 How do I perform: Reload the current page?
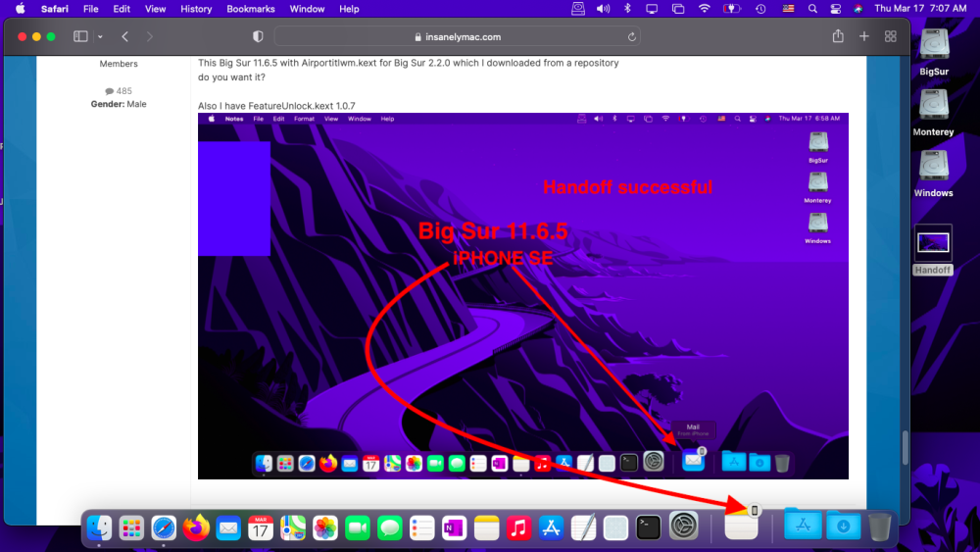(x=632, y=37)
